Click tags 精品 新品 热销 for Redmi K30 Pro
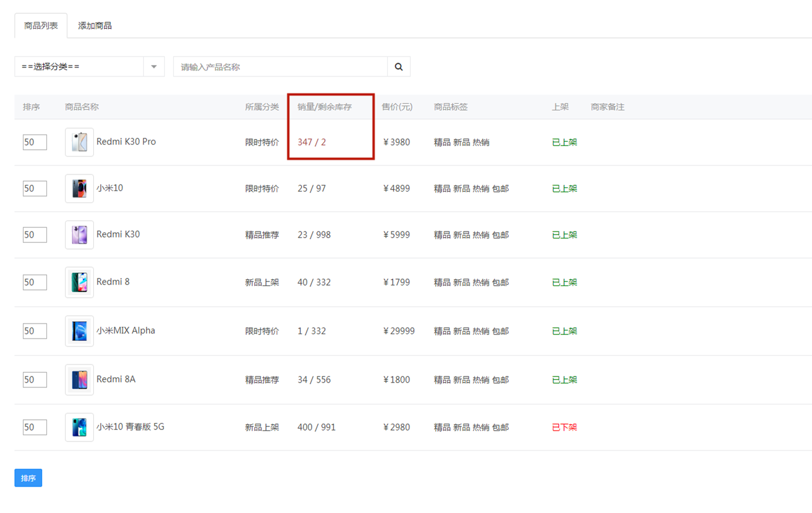This screenshot has height=513, width=812. pyautogui.click(x=462, y=143)
